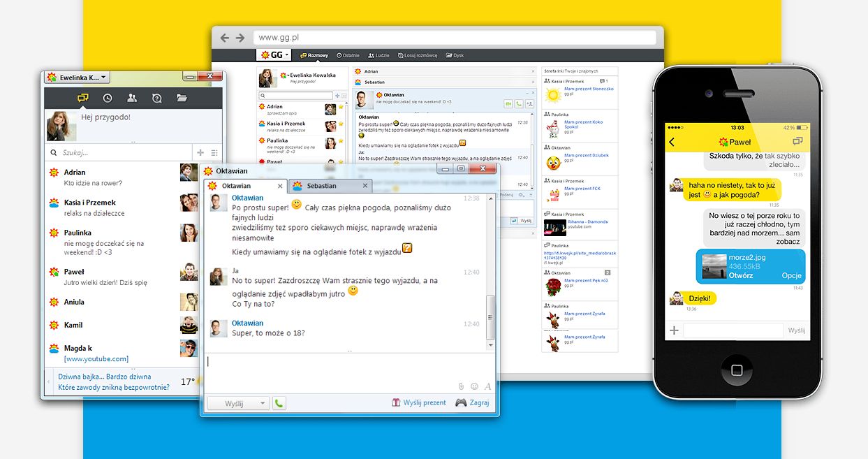Image resolution: width=868 pixels, height=459 pixels.
Task: Open the emoticon picker in chat window
Action: tap(474, 386)
